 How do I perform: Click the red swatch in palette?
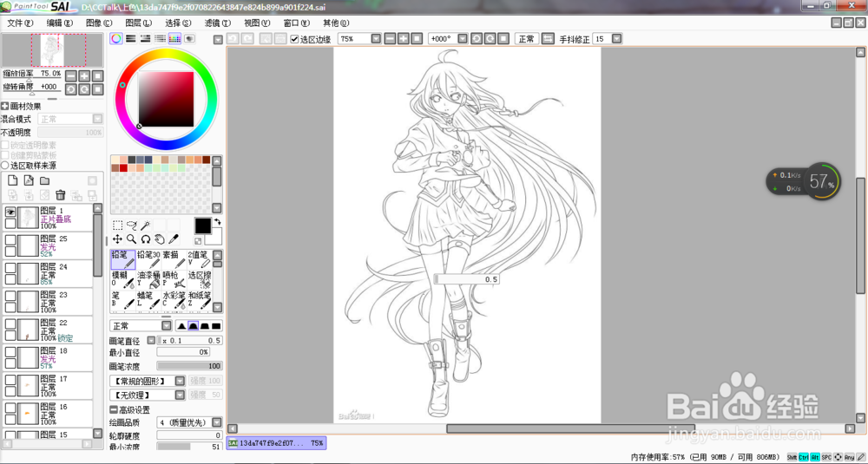click(x=123, y=167)
